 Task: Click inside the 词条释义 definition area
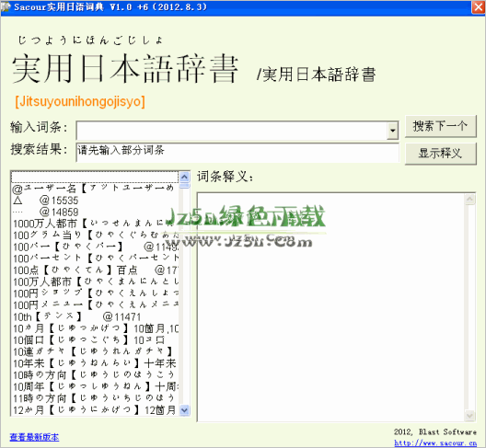click(331, 307)
